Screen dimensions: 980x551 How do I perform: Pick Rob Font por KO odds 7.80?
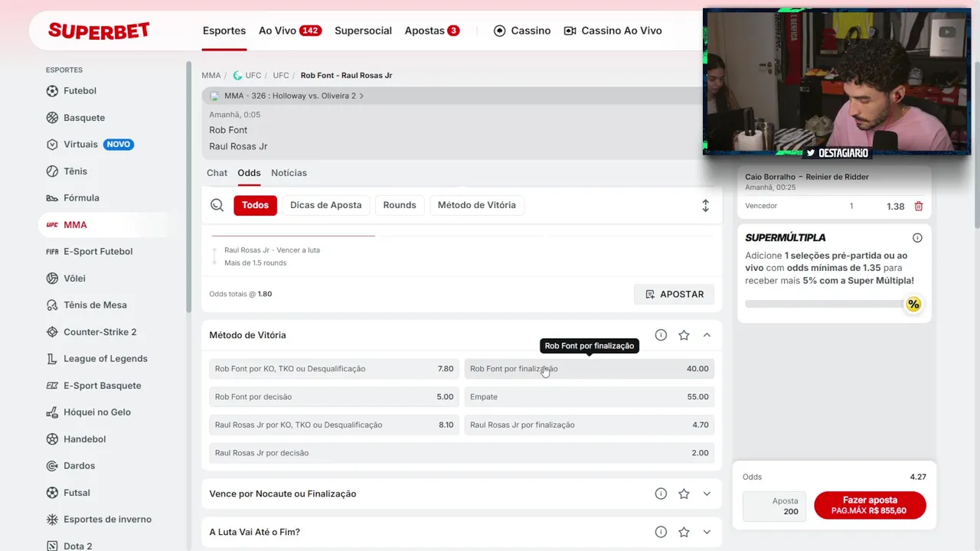coord(335,369)
